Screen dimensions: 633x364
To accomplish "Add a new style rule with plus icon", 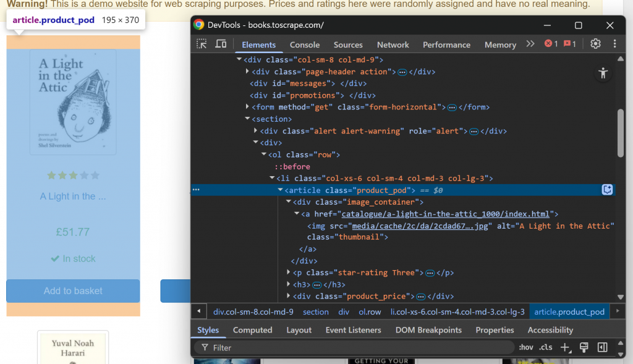I will 564,347.
